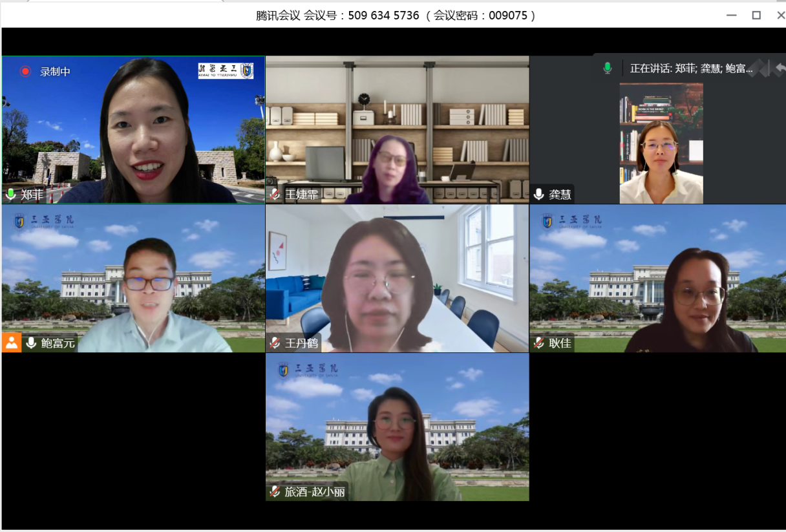Select 王丹鹤's video tile
Screen dimensions: 786x532
pyautogui.click(x=397, y=278)
